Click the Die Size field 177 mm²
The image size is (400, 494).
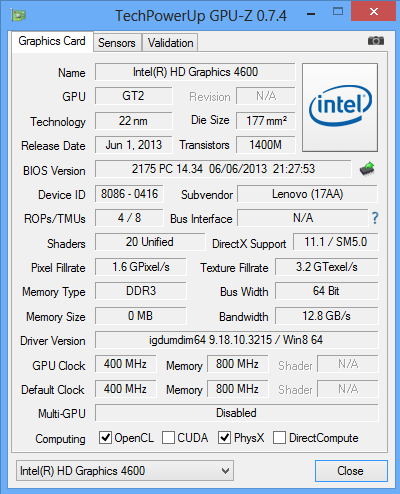(266, 121)
